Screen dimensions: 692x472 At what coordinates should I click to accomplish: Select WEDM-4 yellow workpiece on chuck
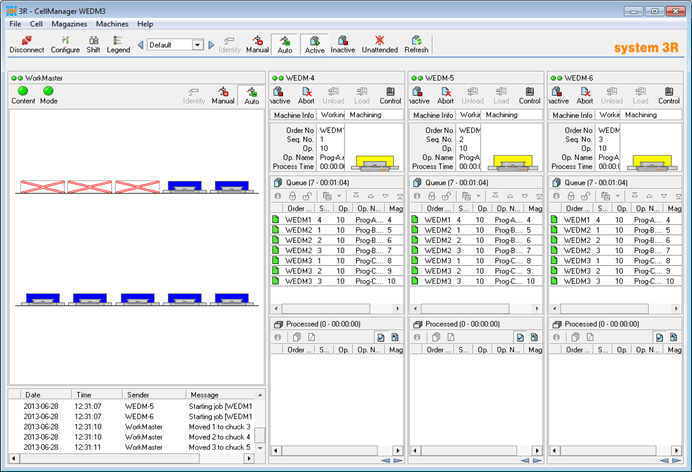pos(374,162)
